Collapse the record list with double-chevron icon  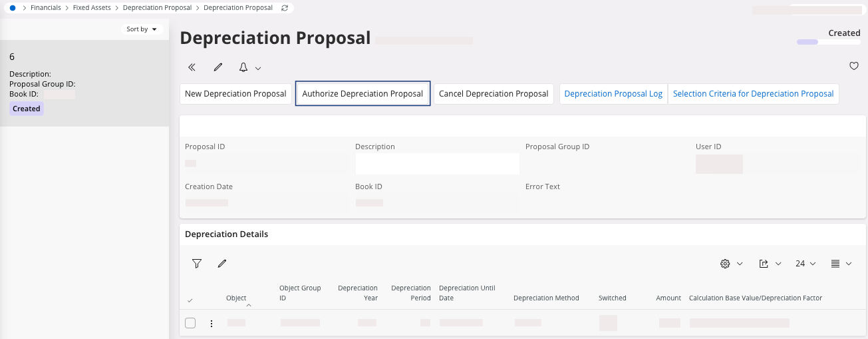[192, 67]
